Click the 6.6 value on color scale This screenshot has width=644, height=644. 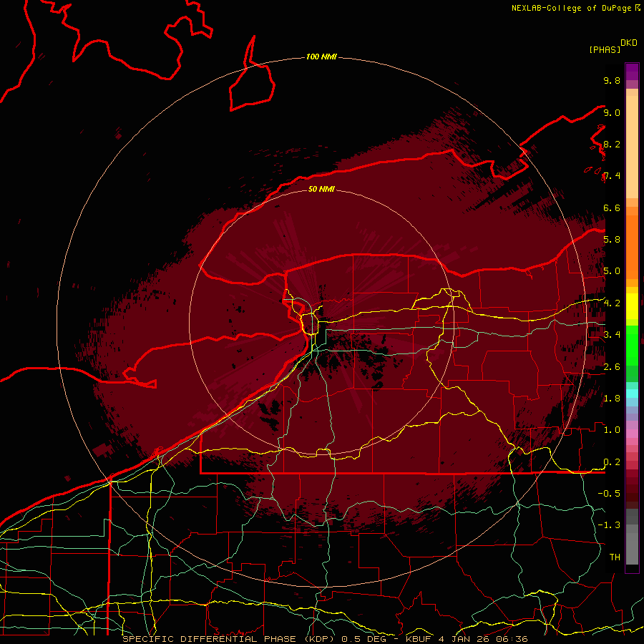pos(612,208)
